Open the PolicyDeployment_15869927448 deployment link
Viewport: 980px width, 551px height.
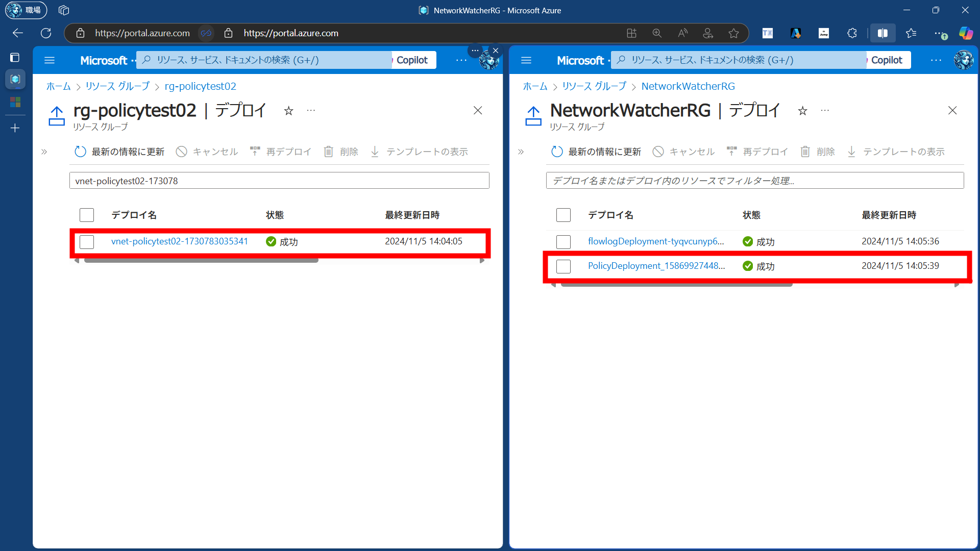tap(656, 266)
